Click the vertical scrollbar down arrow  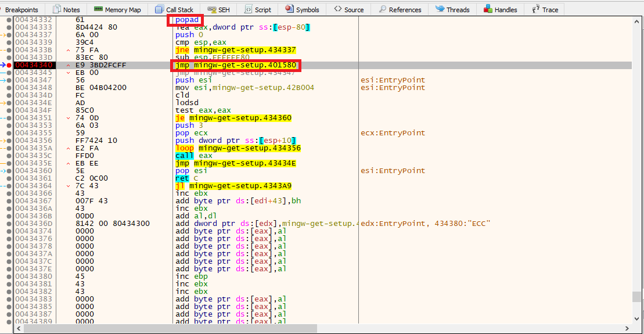coord(636,319)
